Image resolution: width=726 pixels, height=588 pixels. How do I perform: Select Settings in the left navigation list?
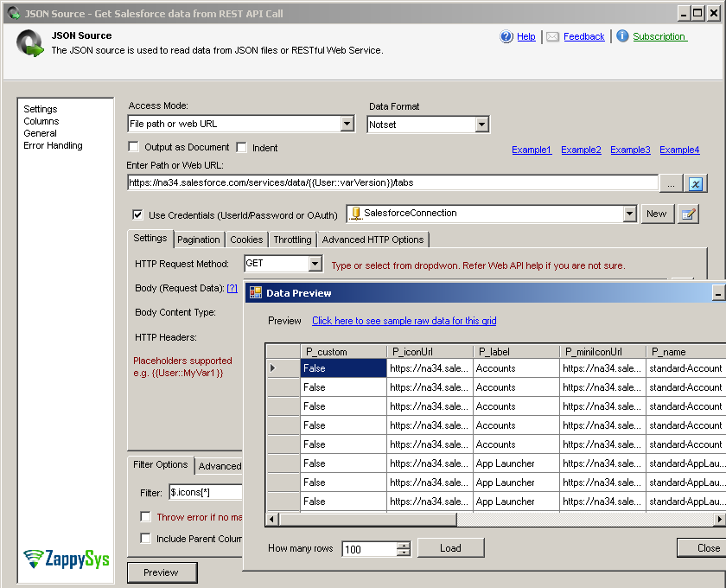point(41,109)
